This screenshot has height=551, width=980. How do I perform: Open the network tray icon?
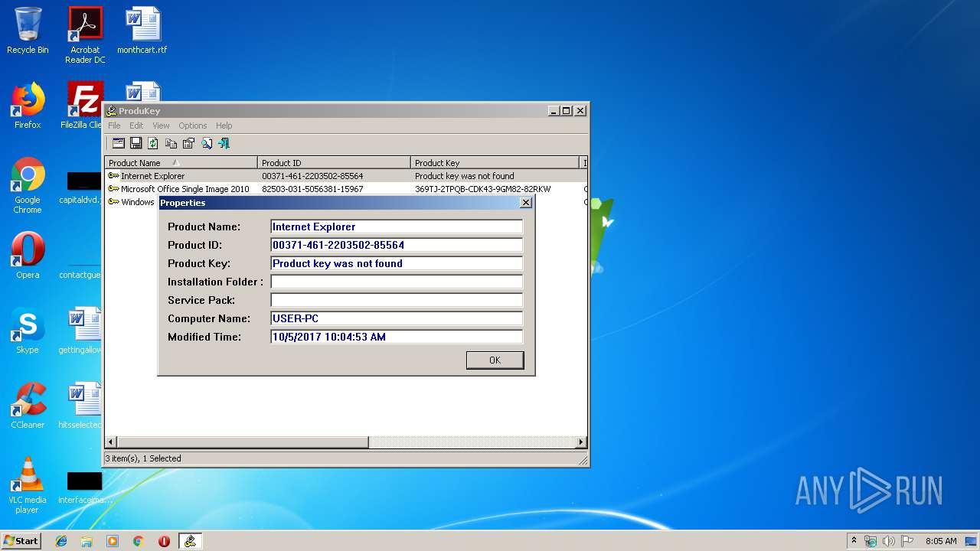(871, 541)
